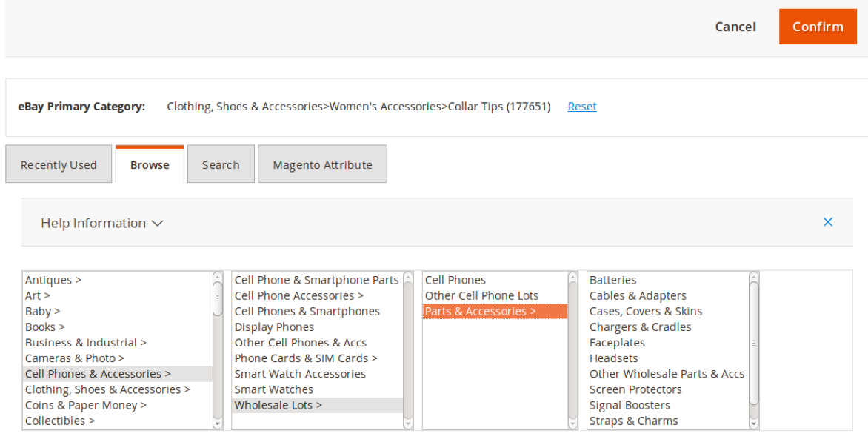Open the Browse tab
Image resolution: width=868 pixels, height=442 pixels.
pyautogui.click(x=150, y=164)
